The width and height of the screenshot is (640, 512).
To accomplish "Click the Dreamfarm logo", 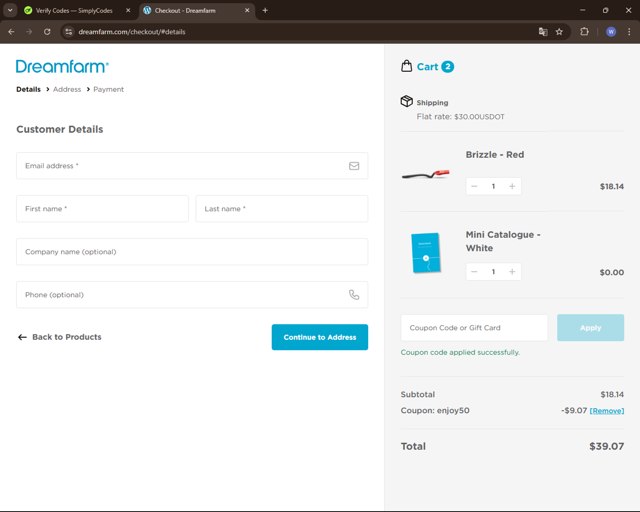I will 62,66.
